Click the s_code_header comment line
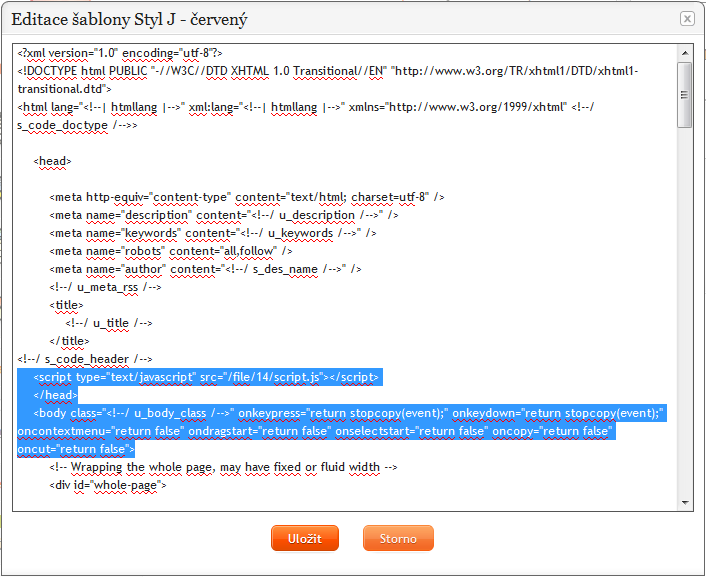The width and height of the screenshot is (706, 577). [x=85, y=359]
